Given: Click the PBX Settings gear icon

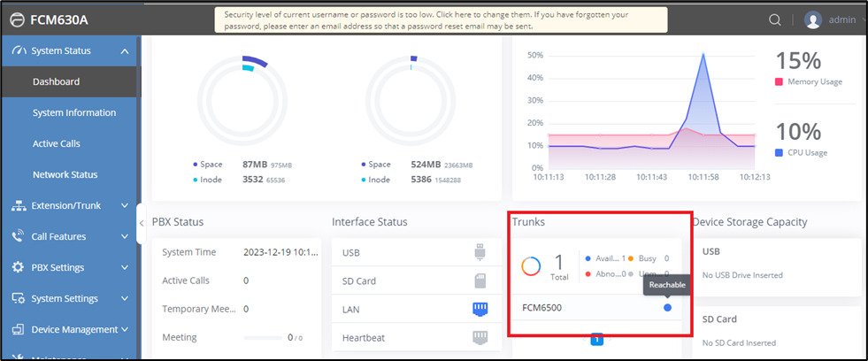Looking at the screenshot, I should click(19, 267).
